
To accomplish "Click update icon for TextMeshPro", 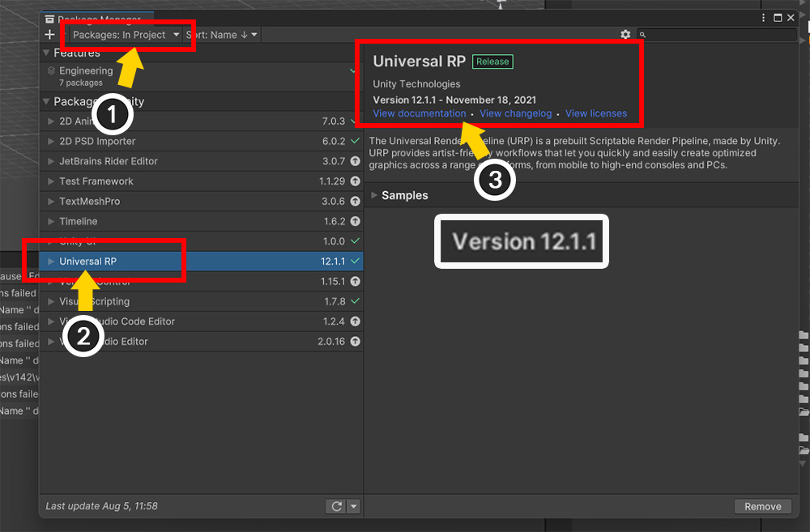I will (356, 202).
